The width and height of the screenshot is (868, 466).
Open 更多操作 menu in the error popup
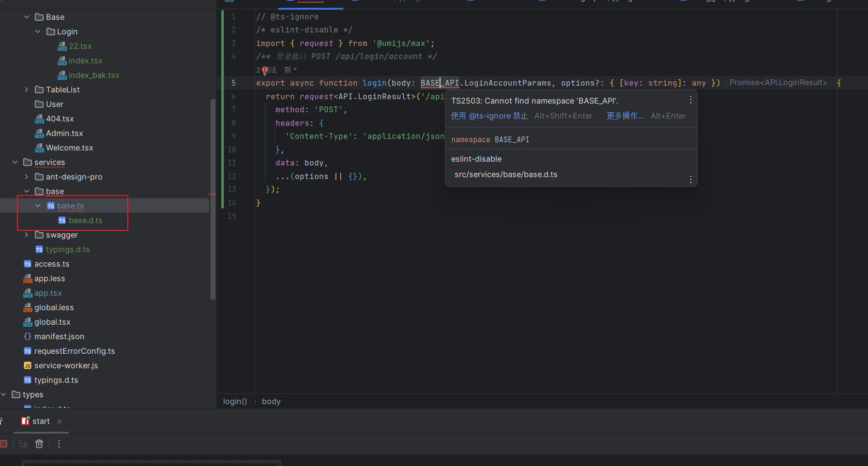pyautogui.click(x=626, y=116)
